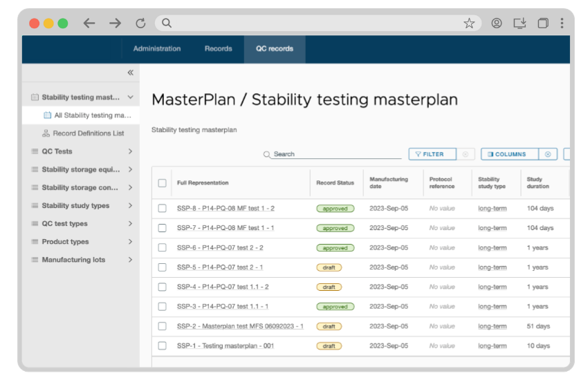Open the Records tab

(218, 49)
